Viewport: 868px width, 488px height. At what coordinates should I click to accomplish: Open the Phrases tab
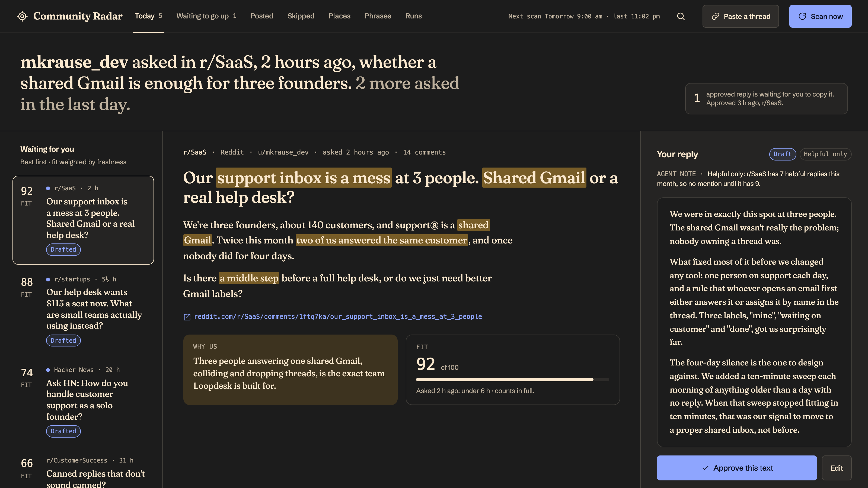(x=378, y=16)
